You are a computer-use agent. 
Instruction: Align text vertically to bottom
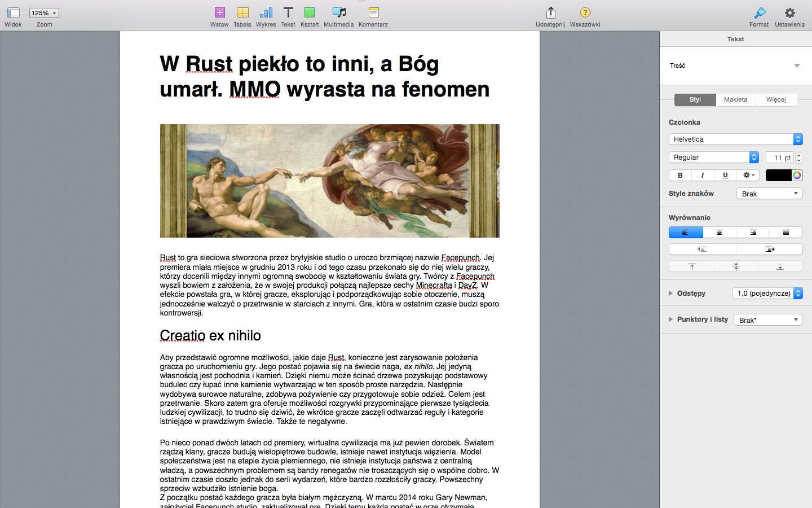(x=780, y=266)
